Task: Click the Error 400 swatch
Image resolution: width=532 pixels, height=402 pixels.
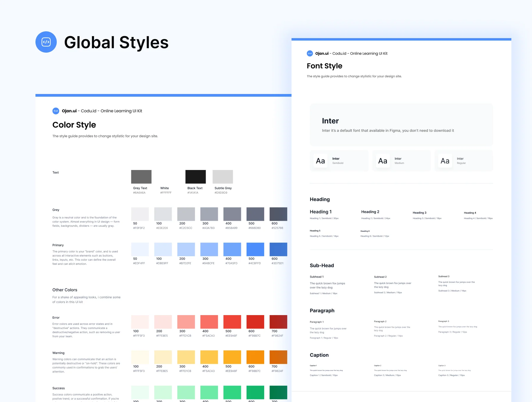Action: tap(209, 322)
